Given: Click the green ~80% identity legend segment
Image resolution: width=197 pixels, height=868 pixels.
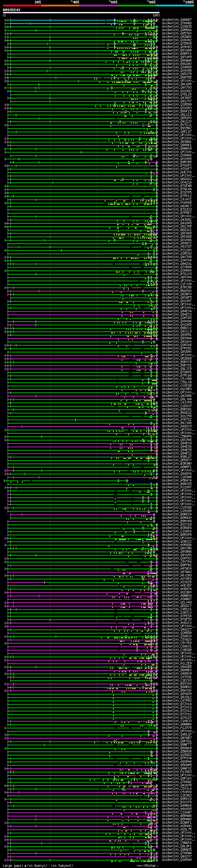Looking at the screenshot, I should 137,6.
